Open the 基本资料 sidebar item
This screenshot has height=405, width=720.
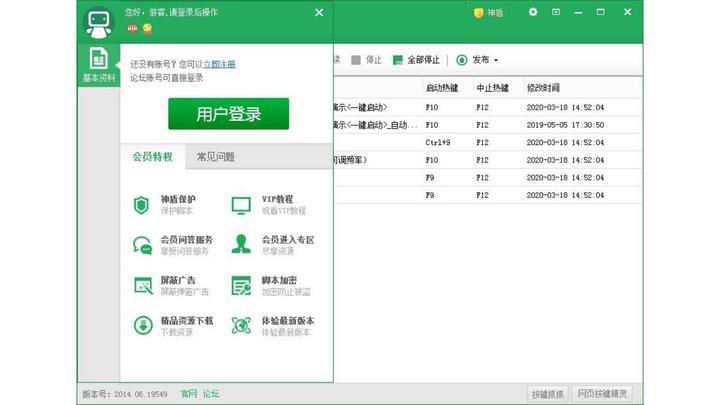[x=99, y=65]
